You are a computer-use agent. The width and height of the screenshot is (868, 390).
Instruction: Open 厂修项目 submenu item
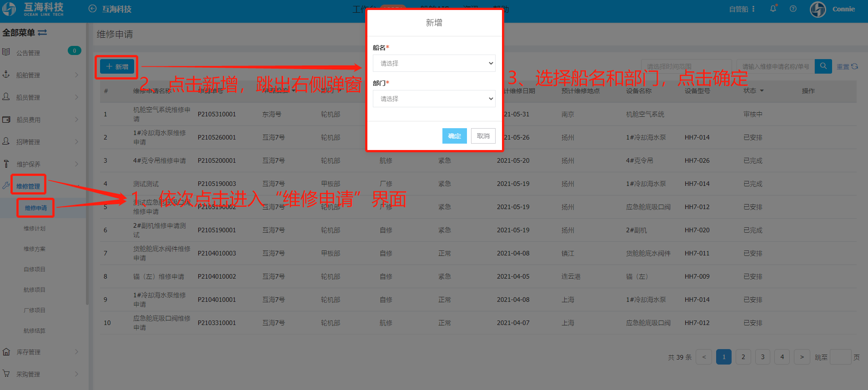(35, 310)
